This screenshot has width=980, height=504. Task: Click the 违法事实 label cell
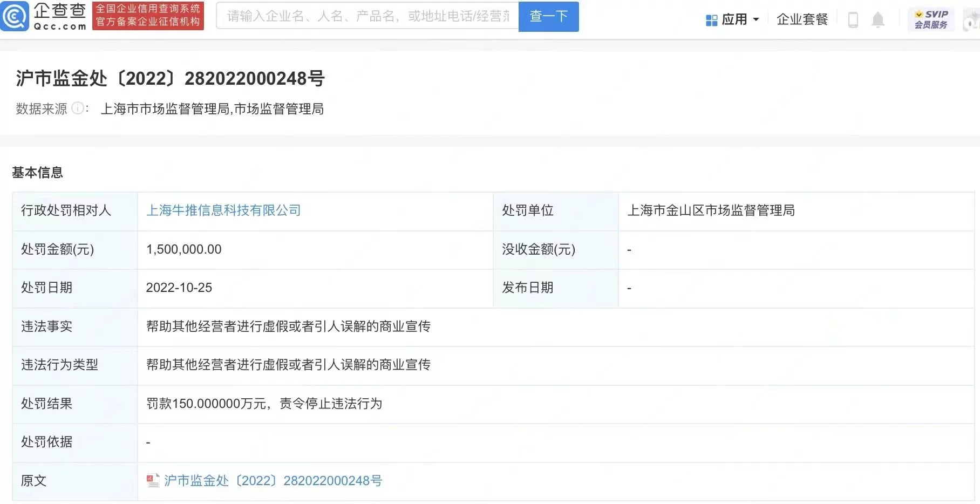click(75, 327)
